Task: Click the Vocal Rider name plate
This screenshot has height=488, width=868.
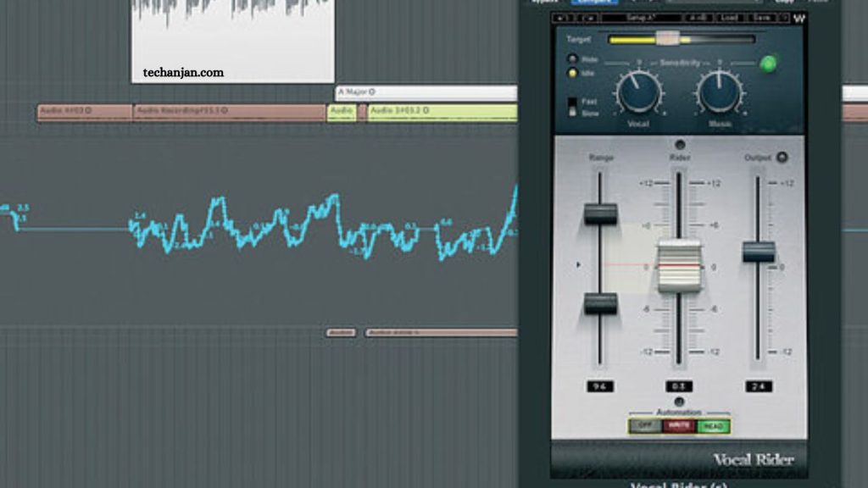Action: (753, 460)
